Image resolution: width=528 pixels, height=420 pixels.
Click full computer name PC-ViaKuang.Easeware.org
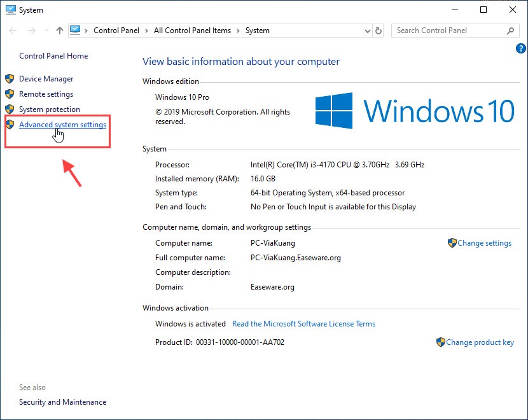[x=296, y=258]
